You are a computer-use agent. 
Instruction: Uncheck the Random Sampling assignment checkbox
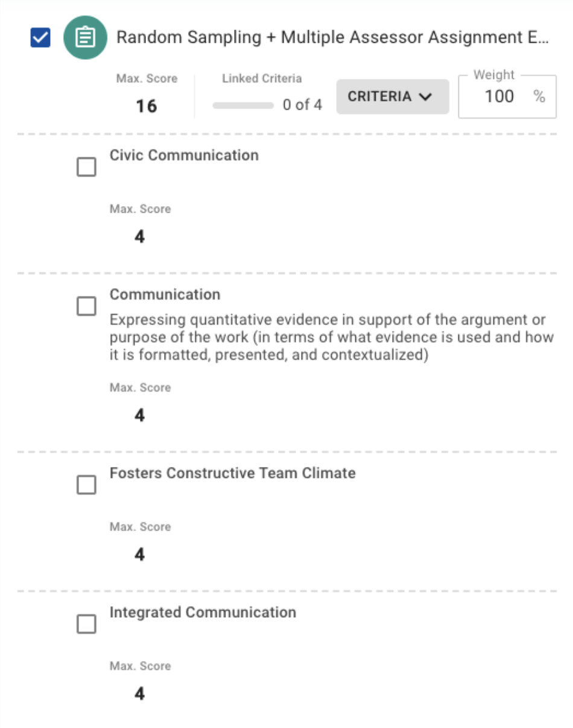click(40, 39)
